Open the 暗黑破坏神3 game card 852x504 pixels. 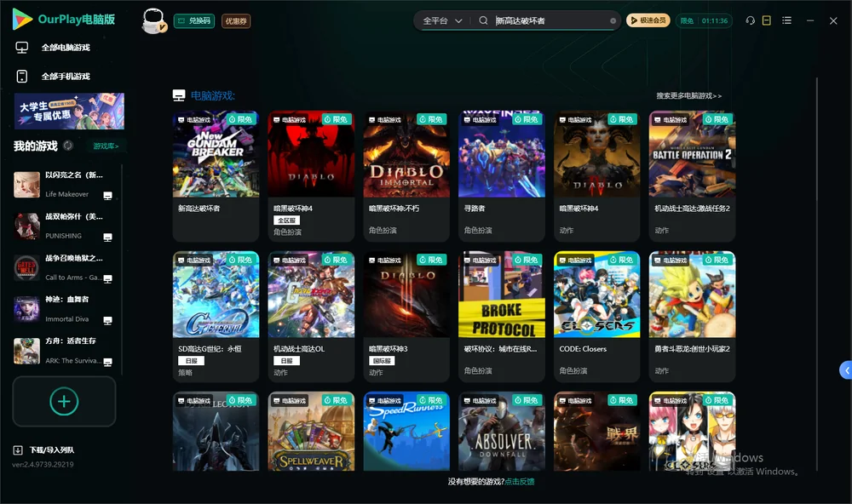406,317
